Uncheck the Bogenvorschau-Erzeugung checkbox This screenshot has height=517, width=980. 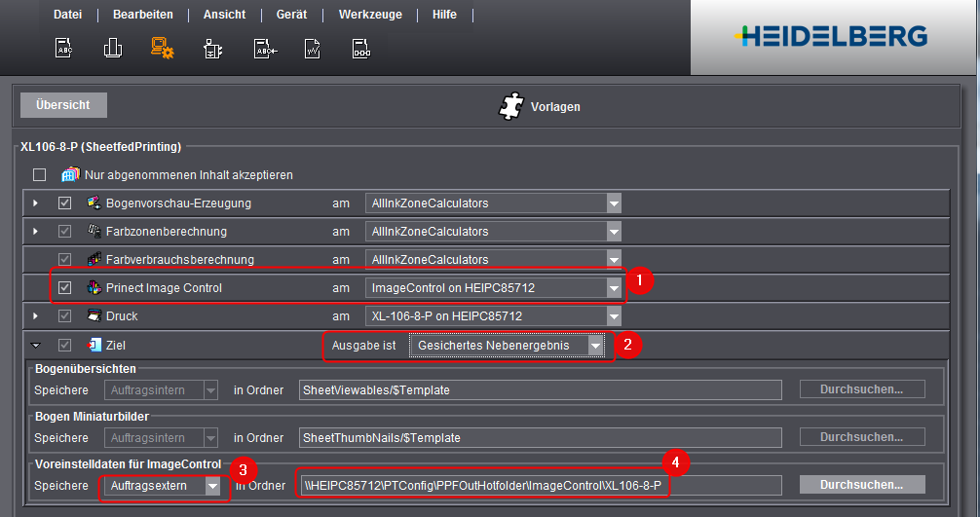point(65,203)
